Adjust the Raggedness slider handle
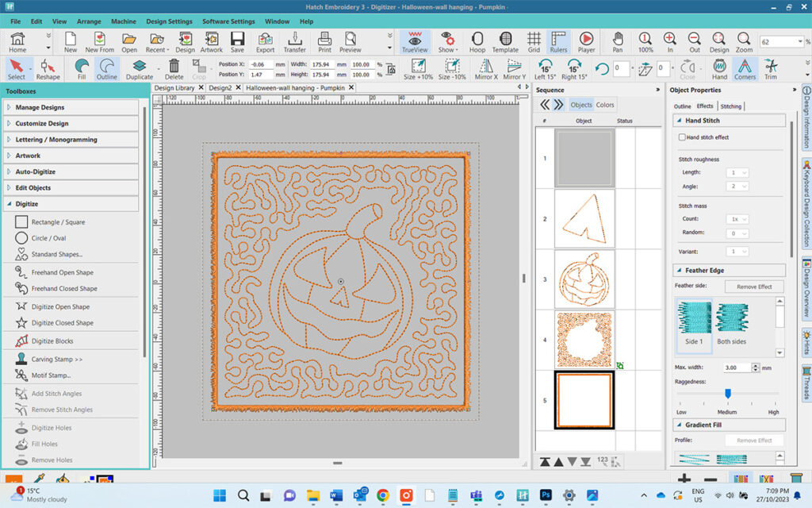812x508 pixels. pos(727,393)
